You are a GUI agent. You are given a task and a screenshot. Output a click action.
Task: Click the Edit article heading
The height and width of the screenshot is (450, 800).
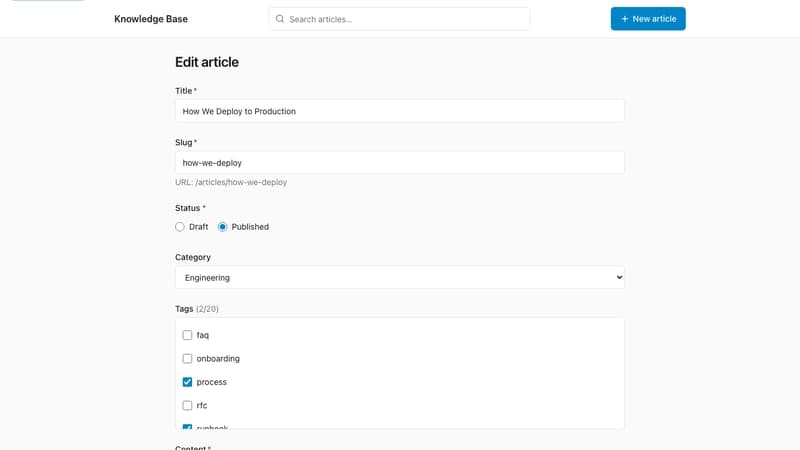click(207, 62)
